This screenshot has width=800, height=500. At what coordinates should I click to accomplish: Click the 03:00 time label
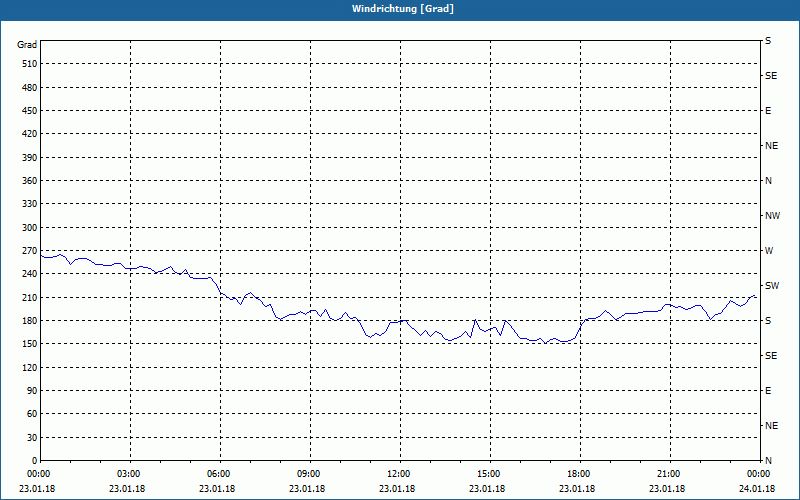(127, 474)
